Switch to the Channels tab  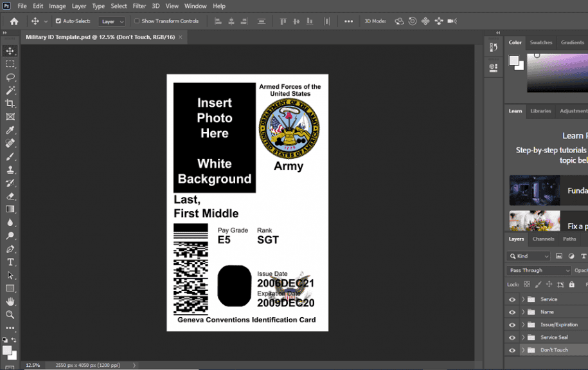[543, 239]
